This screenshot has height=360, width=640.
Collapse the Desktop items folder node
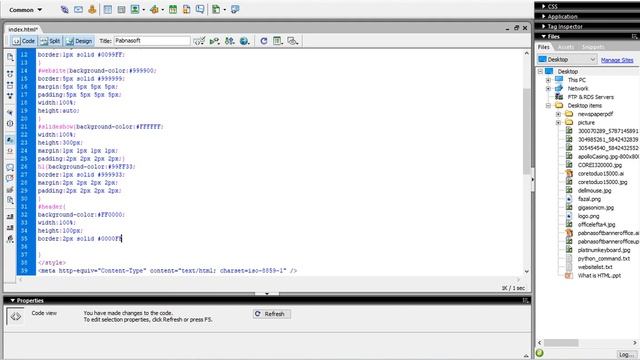click(548, 106)
